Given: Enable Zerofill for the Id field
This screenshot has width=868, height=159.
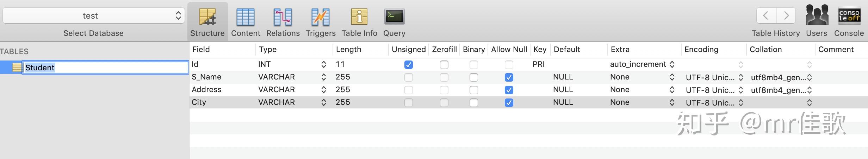Looking at the screenshot, I should coord(444,65).
